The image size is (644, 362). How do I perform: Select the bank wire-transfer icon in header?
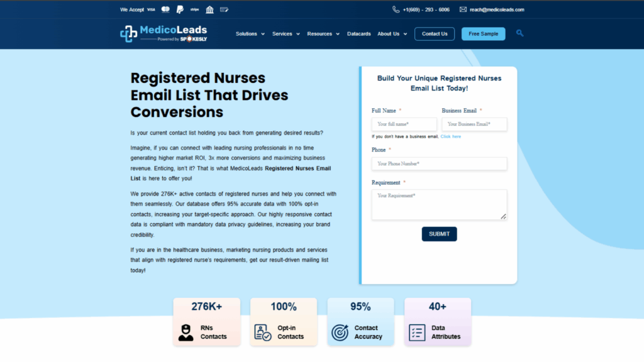(x=209, y=9)
